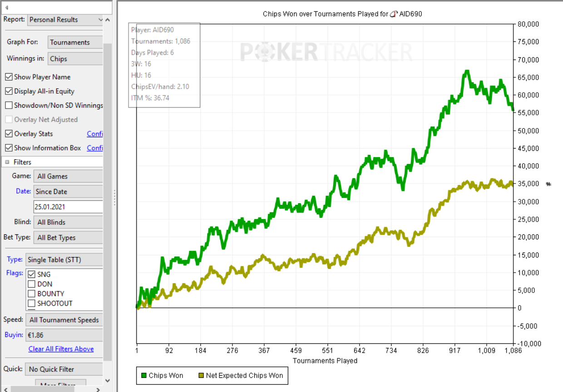The width and height of the screenshot is (563, 392).
Task: Collapse the Filters section
Action: (x=7, y=162)
